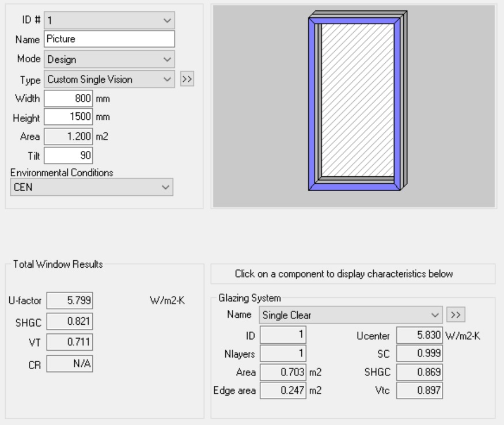The width and height of the screenshot is (504, 425).
Task: Open Type library double-arrow button
Action: 187,79
